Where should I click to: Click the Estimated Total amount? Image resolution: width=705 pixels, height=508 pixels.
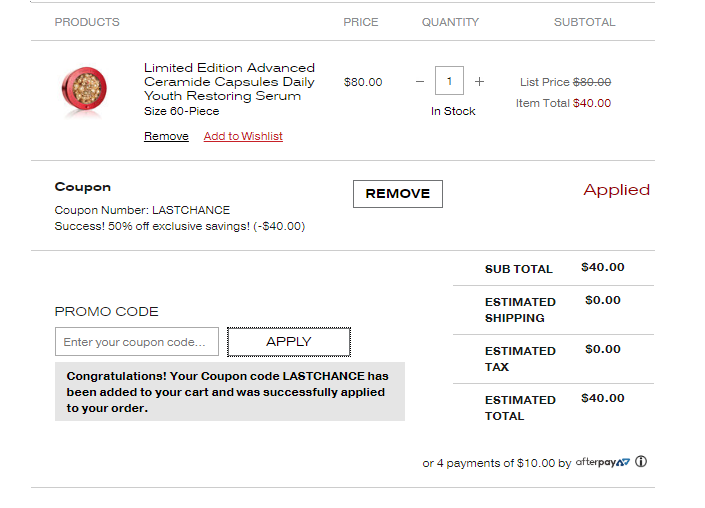coord(602,398)
